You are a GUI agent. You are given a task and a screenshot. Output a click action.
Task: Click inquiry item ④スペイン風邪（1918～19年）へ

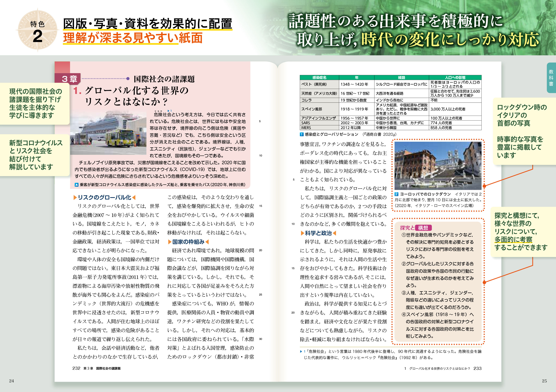(x=438, y=325)
